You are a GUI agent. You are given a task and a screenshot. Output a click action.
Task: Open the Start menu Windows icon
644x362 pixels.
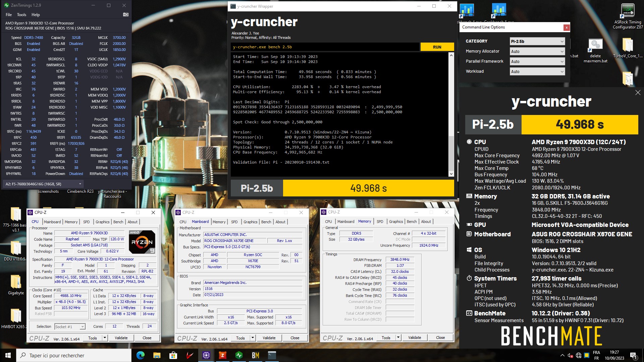pos(8,355)
